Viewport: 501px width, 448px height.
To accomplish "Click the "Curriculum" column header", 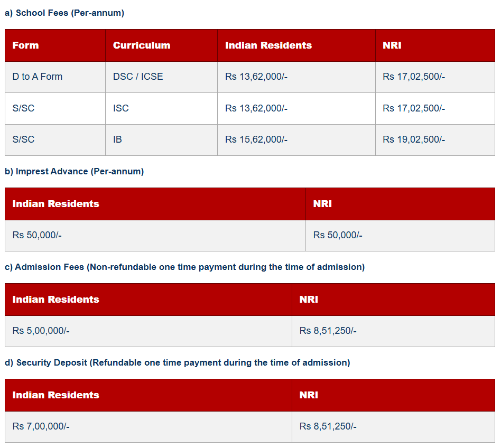I will click(141, 45).
